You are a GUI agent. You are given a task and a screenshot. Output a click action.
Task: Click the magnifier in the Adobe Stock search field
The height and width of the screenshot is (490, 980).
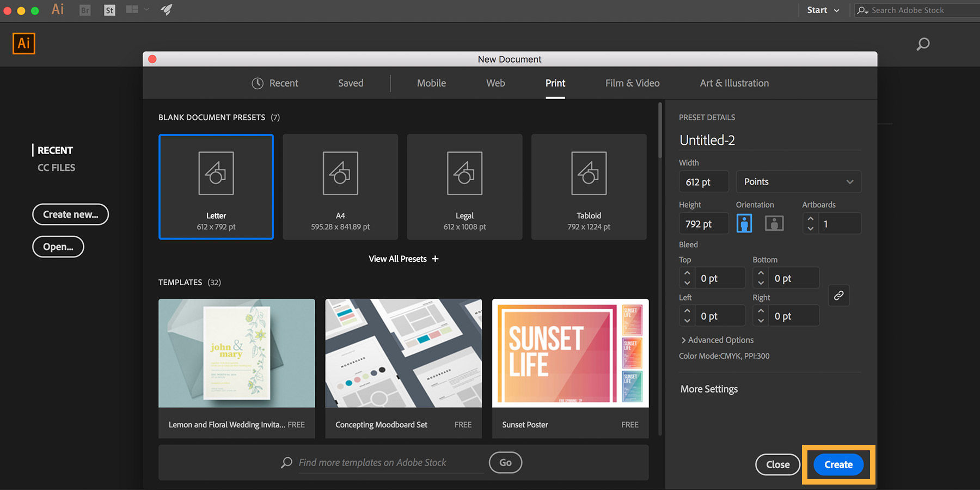coord(862,10)
